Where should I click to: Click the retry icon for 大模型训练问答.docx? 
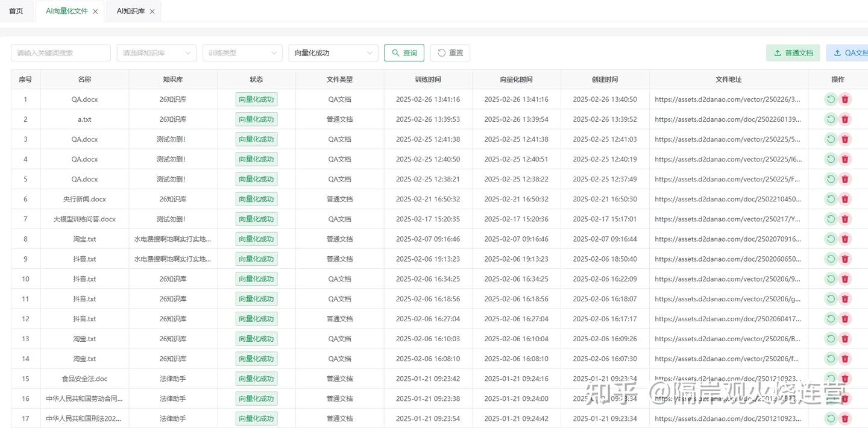coord(831,219)
